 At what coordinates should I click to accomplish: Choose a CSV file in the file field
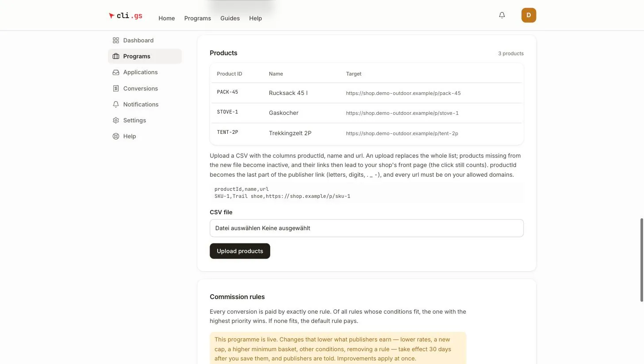click(x=367, y=228)
